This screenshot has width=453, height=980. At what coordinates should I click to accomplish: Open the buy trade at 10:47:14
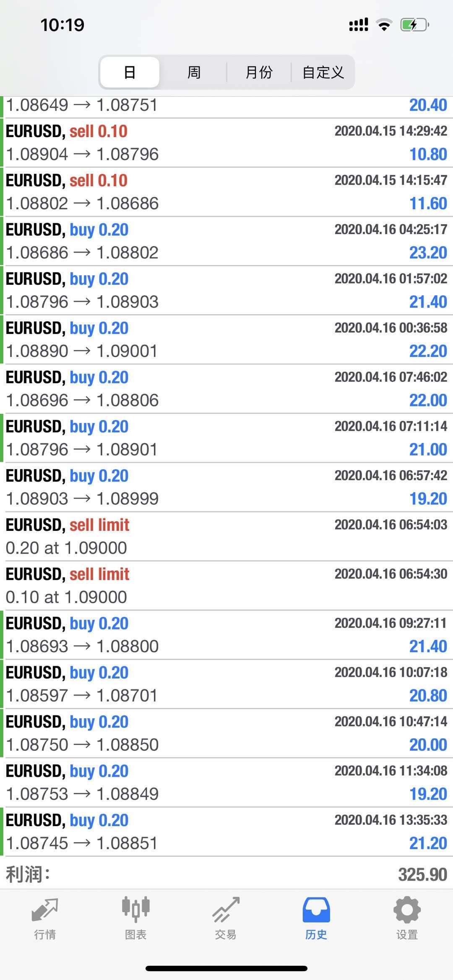pos(226,733)
